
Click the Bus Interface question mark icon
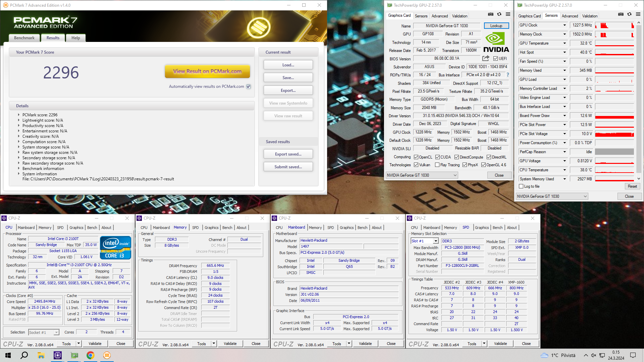pyautogui.click(x=508, y=75)
